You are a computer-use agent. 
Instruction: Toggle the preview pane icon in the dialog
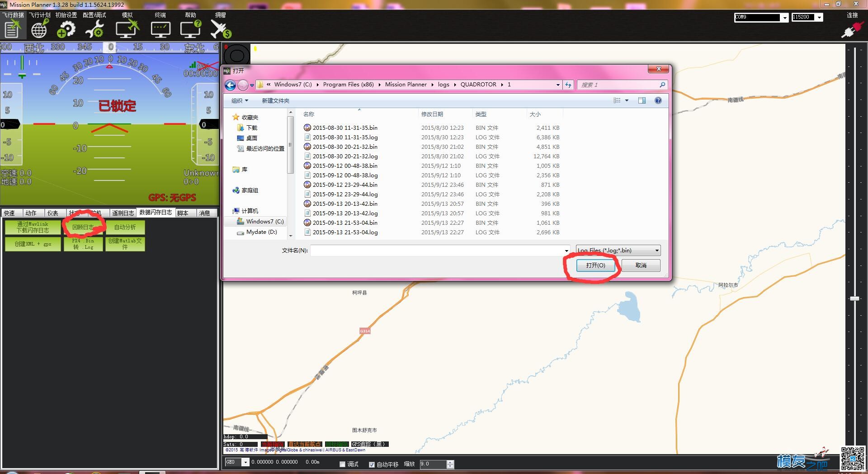[642, 100]
